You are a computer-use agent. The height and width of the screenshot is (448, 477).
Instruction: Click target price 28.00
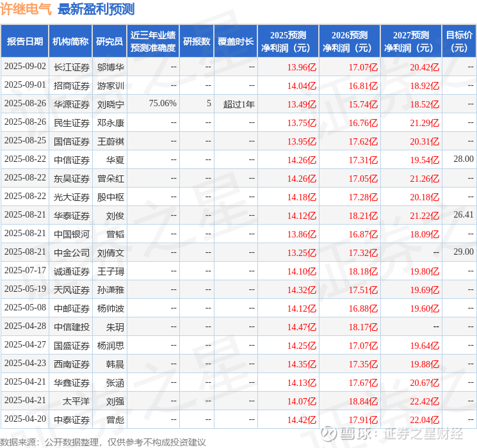464,159
